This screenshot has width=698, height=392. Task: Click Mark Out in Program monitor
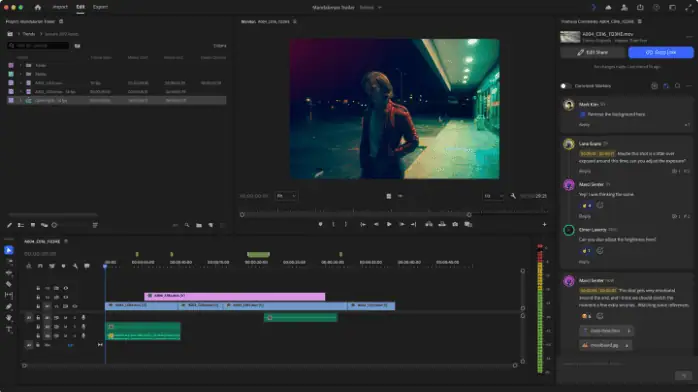click(x=345, y=225)
